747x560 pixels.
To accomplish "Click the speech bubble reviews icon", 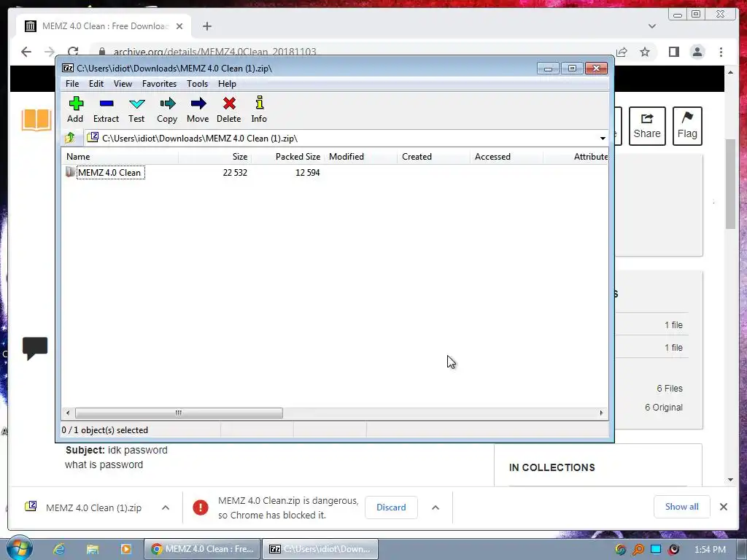I will [35, 348].
